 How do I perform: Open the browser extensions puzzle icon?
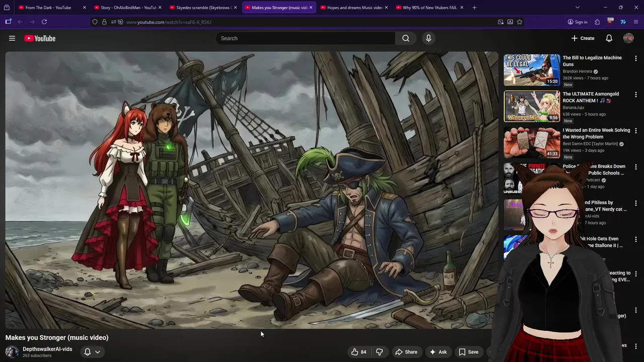coord(597,22)
